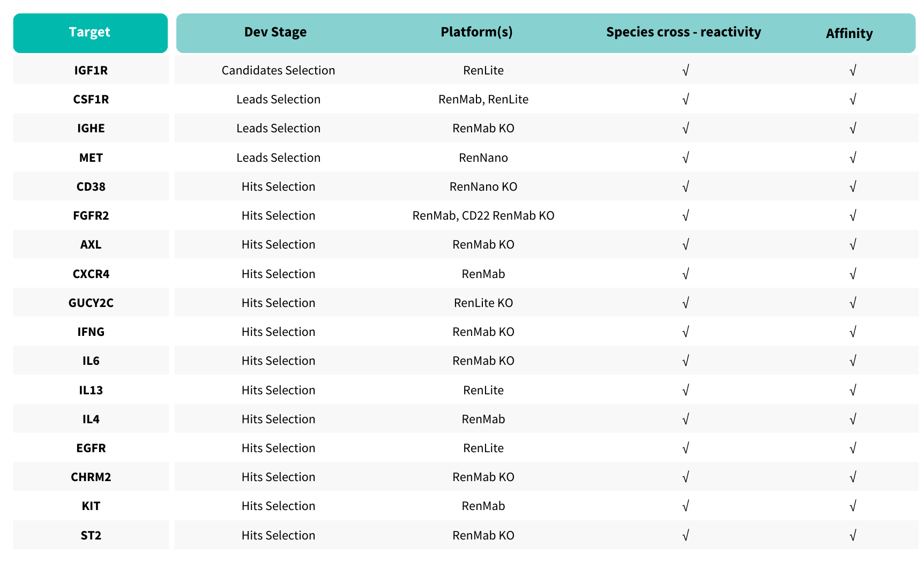The height and width of the screenshot is (562, 924).
Task: Select the CHRM2 target cell
Action: [91, 477]
